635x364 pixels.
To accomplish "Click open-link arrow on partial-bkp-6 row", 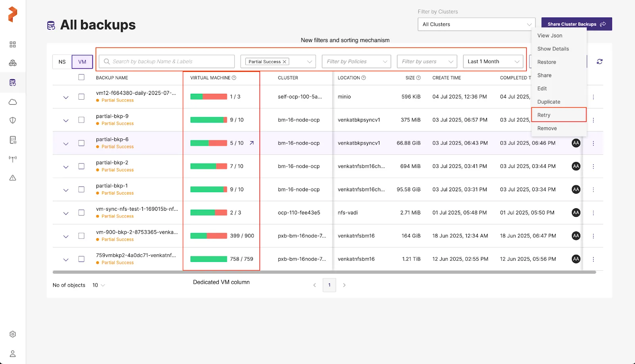I will (252, 143).
